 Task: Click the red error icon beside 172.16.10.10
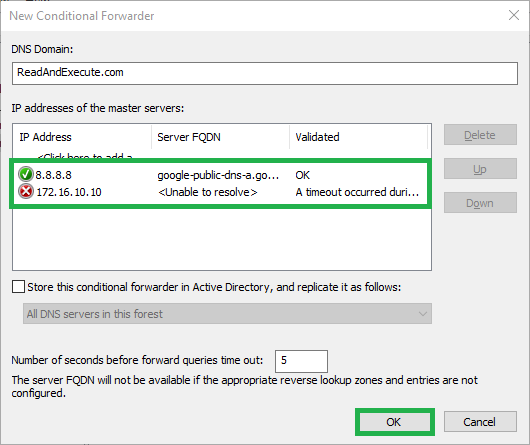(26, 192)
